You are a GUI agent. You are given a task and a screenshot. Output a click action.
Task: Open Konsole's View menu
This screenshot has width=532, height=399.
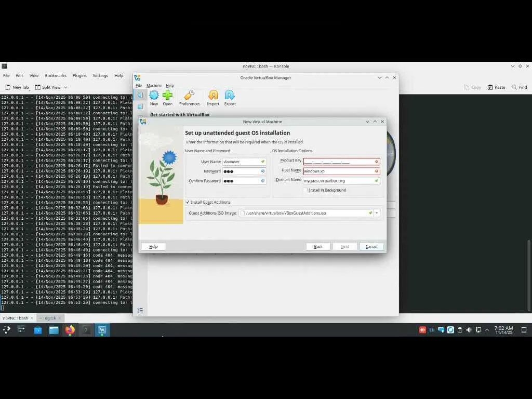[34, 76]
